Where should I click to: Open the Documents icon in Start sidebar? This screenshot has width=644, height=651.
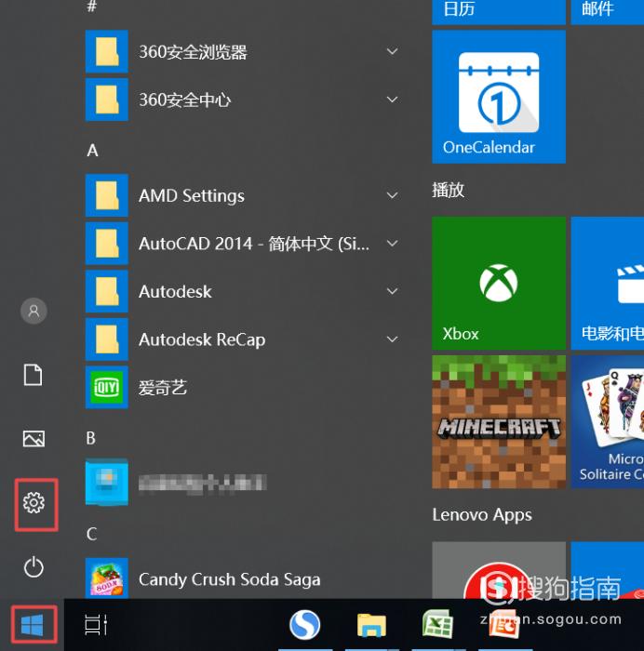34,375
